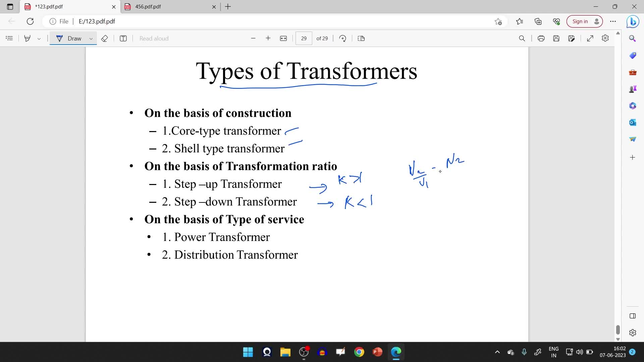Select the Erase tool in PDF toolbar
644x362 pixels.
point(104,39)
